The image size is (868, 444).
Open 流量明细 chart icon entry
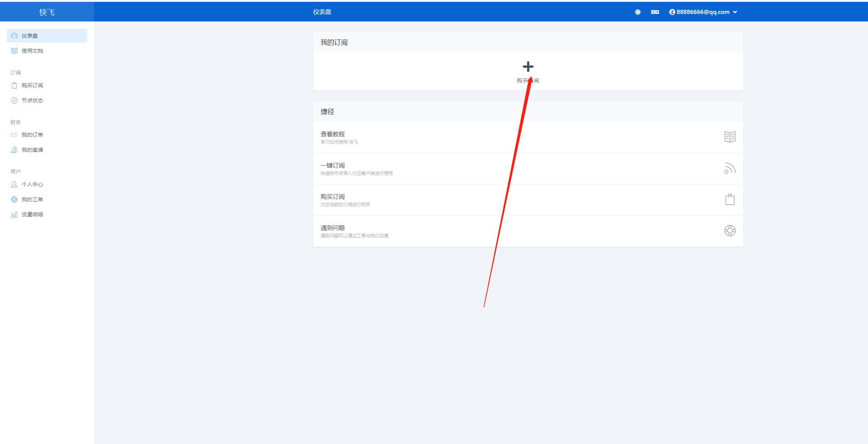pos(14,214)
